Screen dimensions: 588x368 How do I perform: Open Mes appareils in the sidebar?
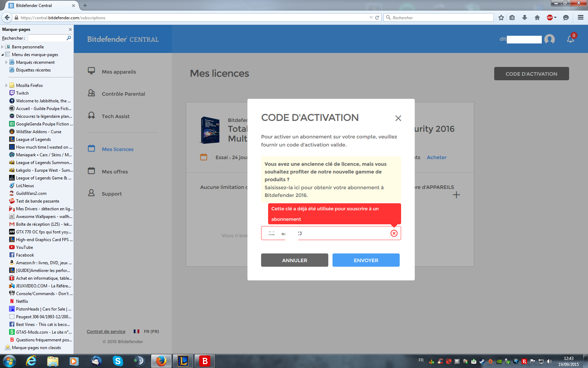(x=119, y=72)
